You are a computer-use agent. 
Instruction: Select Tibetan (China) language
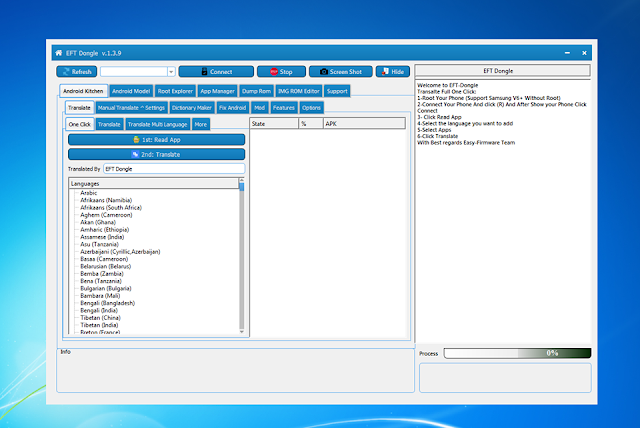(100, 317)
